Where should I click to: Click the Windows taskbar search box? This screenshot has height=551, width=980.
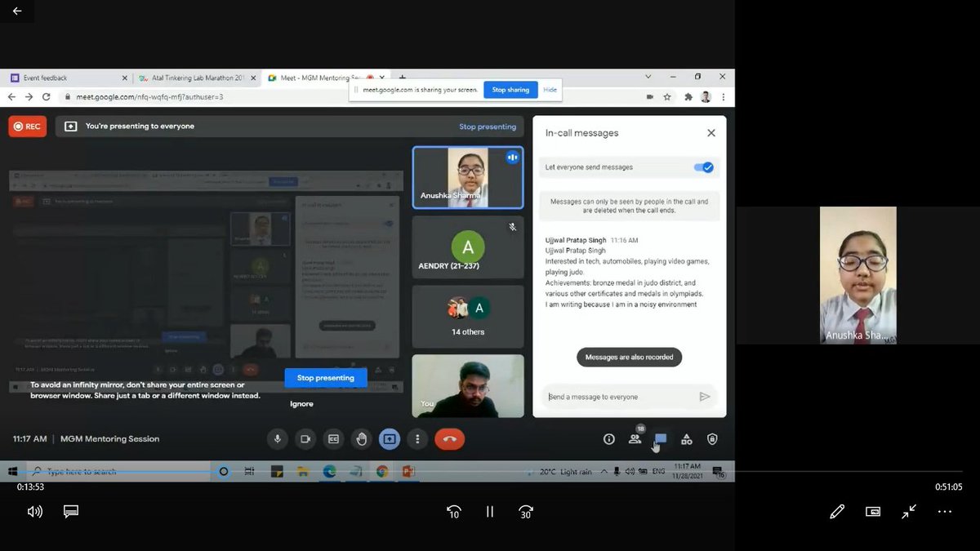120,471
